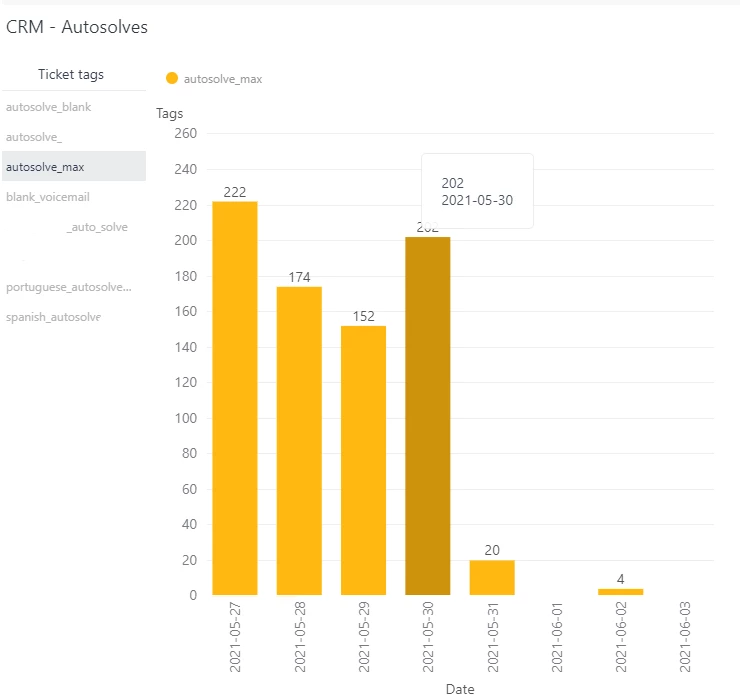Click the 152 data label
Screen dimensions: 740x695
point(363,316)
